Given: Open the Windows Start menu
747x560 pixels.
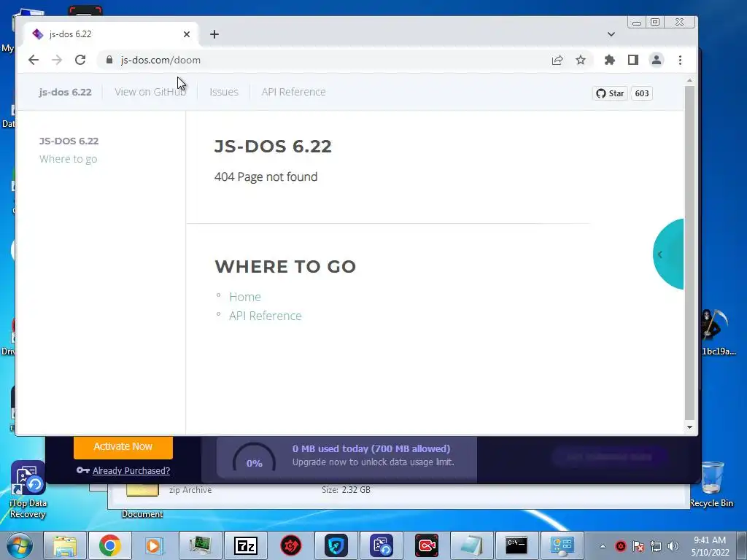Looking at the screenshot, I should [19, 545].
